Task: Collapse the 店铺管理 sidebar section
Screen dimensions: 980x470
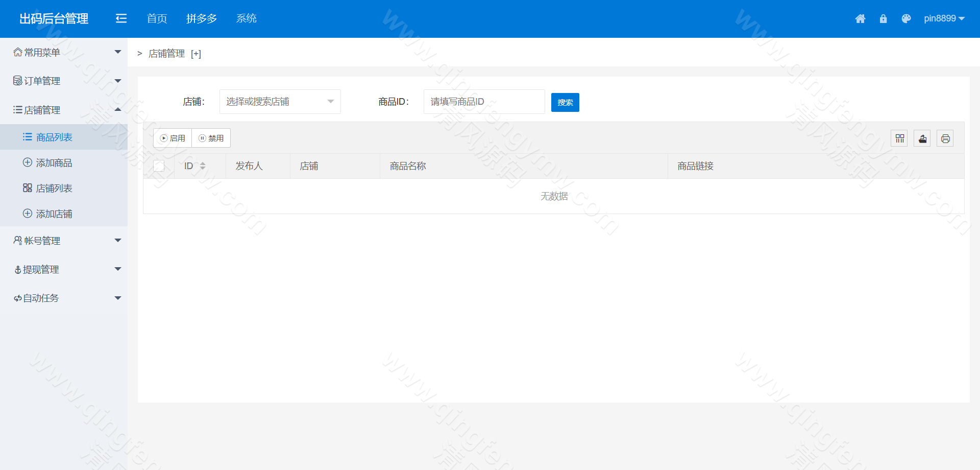Action: tap(118, 109)
